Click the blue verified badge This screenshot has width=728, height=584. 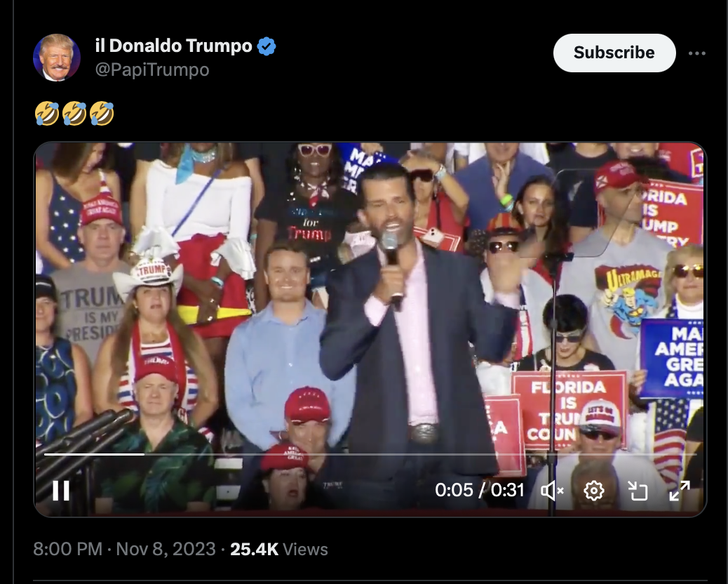point(267,47)
